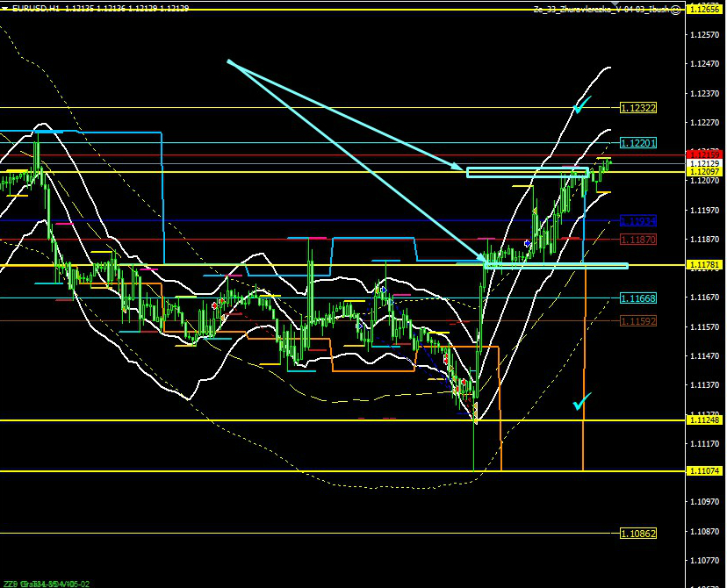Screen dimensions: 727x588
Task: Click the blue arrow marker near 1.11870
Action: (x=527, y=242)
